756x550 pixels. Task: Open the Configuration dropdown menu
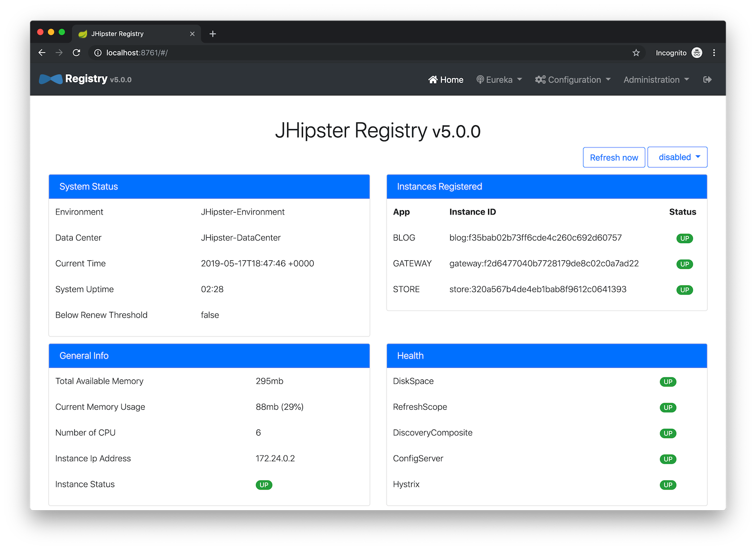coord(573,80)
